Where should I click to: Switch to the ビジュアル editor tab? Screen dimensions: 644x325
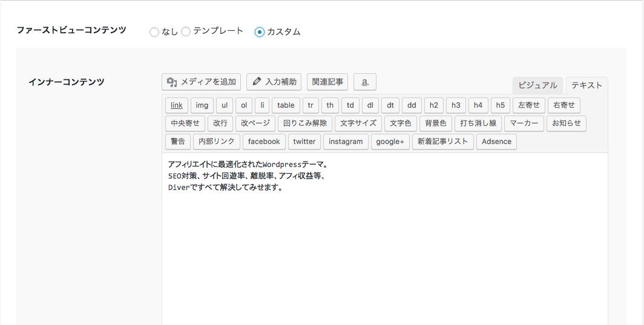537,85
